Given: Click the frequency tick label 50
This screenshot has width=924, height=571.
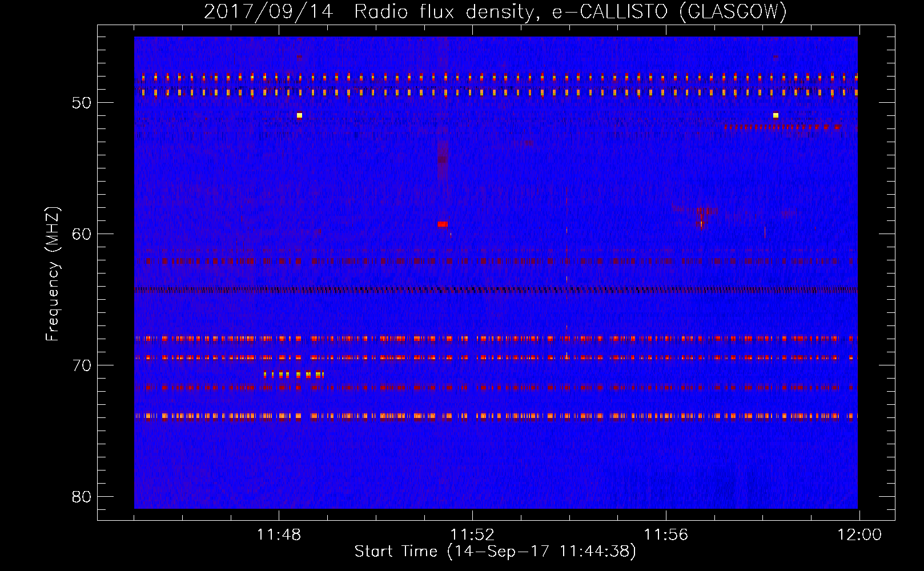Looking at the screenshot, I should pos(82,103).
